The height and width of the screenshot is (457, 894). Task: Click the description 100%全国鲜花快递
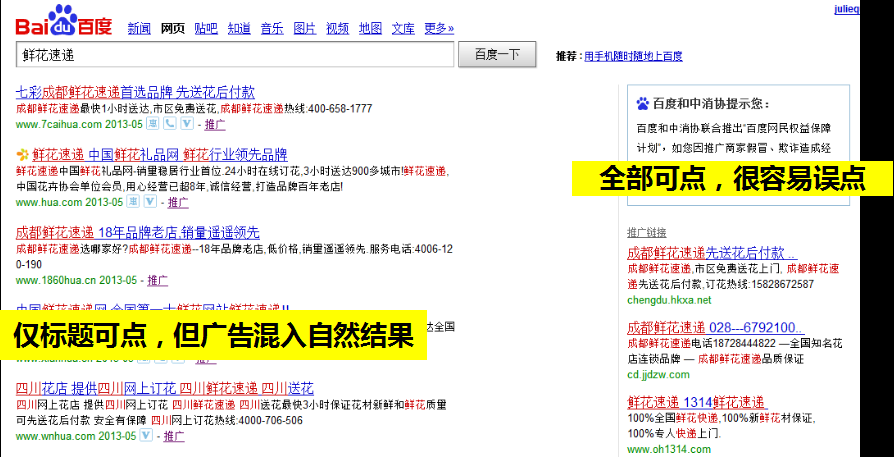[x=722, y=426]
